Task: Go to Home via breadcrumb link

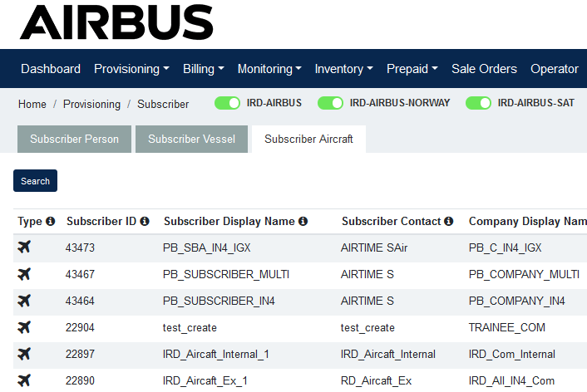Action: [x=32, y=104]
